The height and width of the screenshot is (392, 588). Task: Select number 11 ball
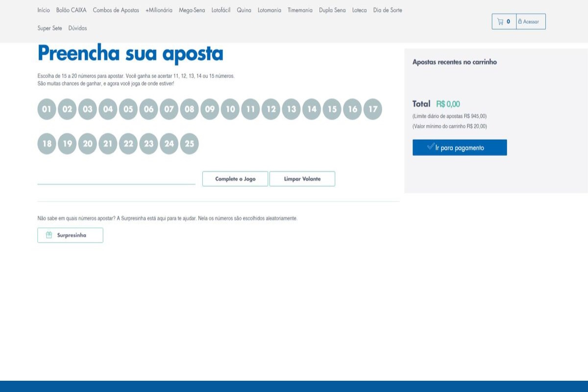coord(250,109)
